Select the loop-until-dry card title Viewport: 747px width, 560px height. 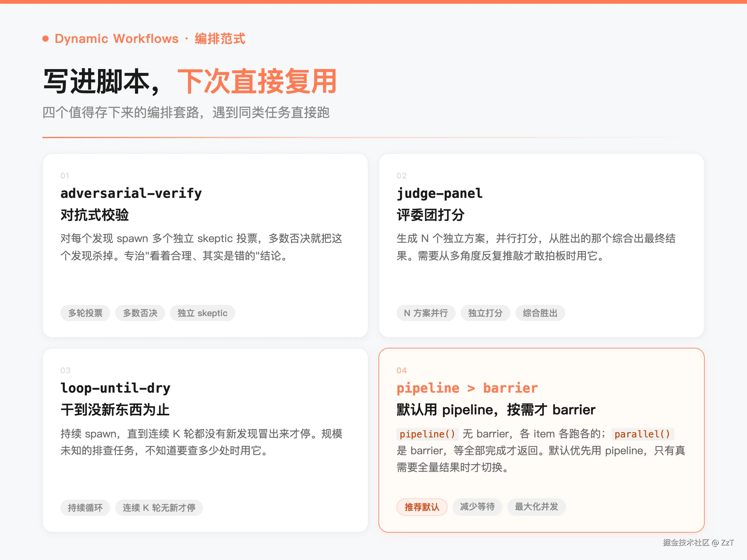coord(115,388)
